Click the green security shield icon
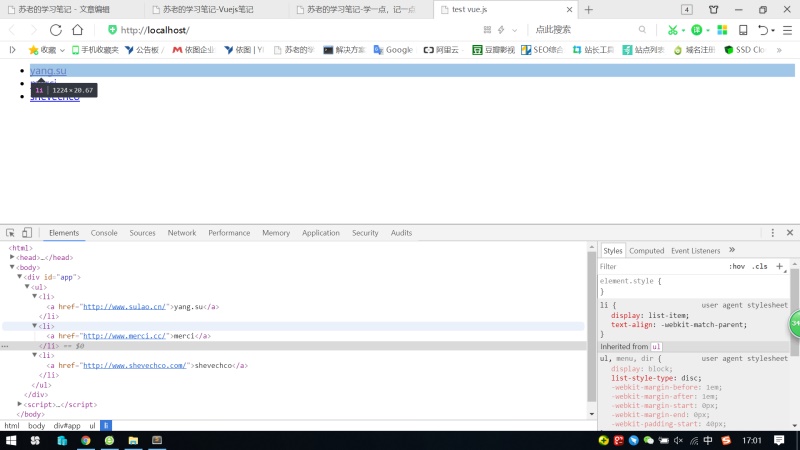Image resolution: width=800 pixels, height=450 pixels. click(112, 30)
